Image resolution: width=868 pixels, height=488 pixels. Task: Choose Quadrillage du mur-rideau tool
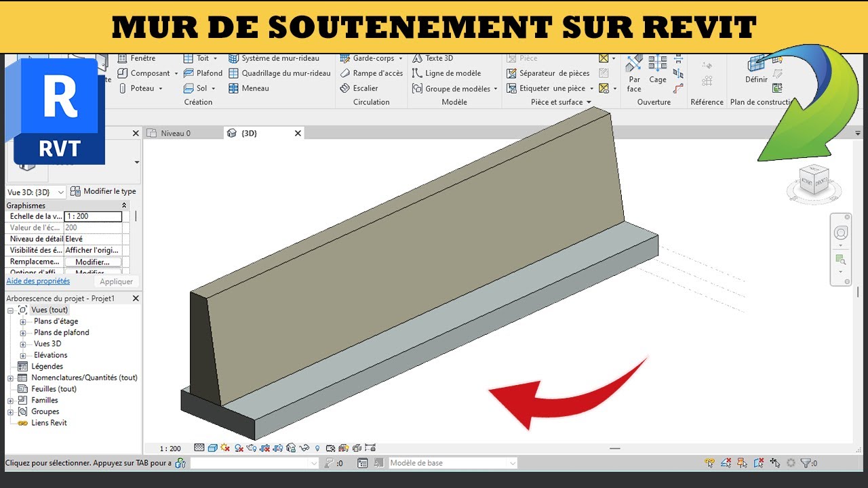279,73
